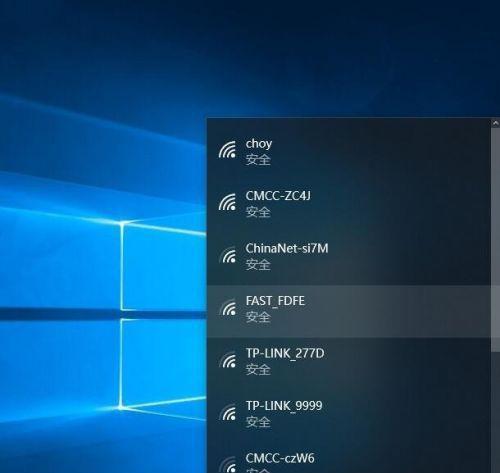Click the Wi-Fi signal icon for TP-LINK_9999
The image size is (500, 473).
point(227,412)
